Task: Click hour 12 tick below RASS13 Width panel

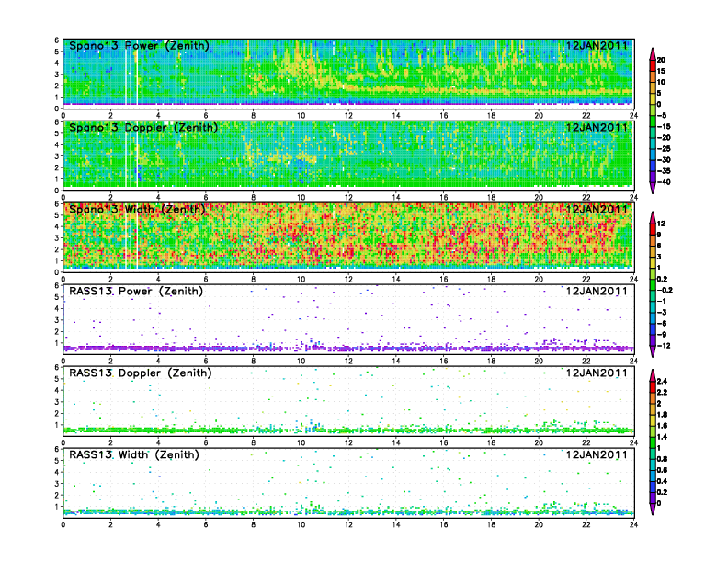Action: 348,524
